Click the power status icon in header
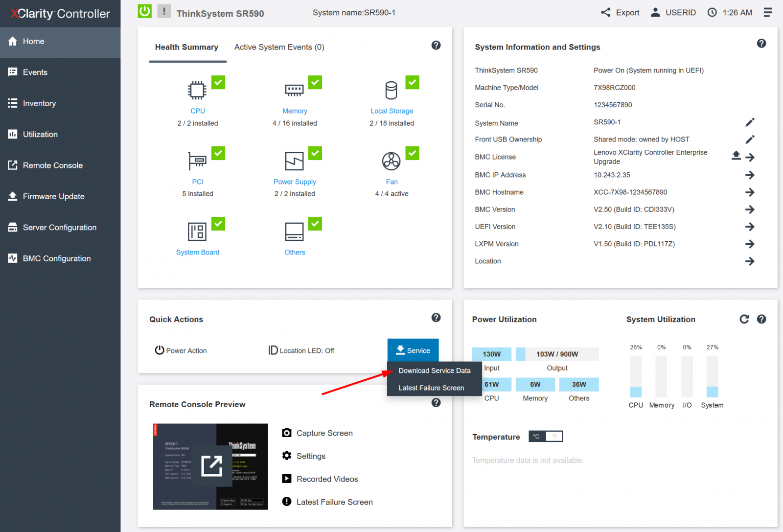 pyautogui.click(x=144, y=11)
